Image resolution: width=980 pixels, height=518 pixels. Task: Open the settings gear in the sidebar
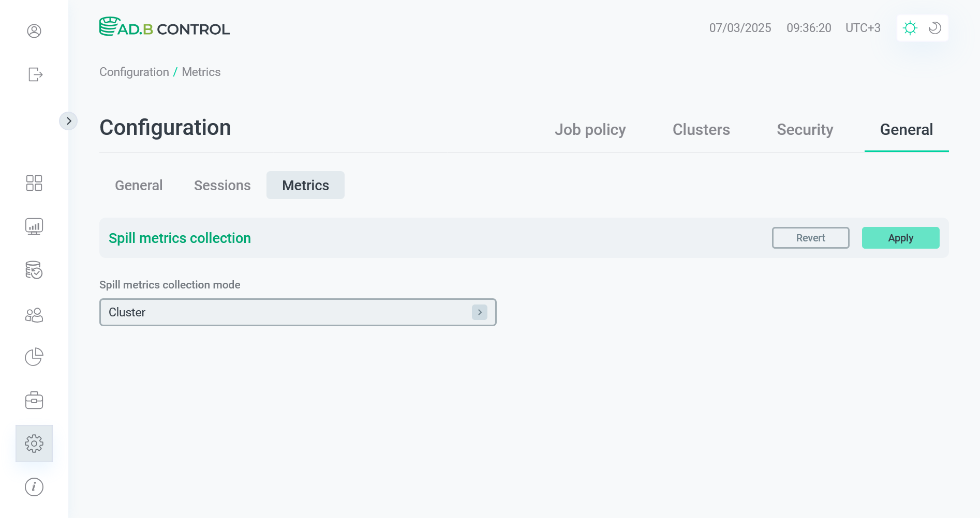[x=34, y=443]
